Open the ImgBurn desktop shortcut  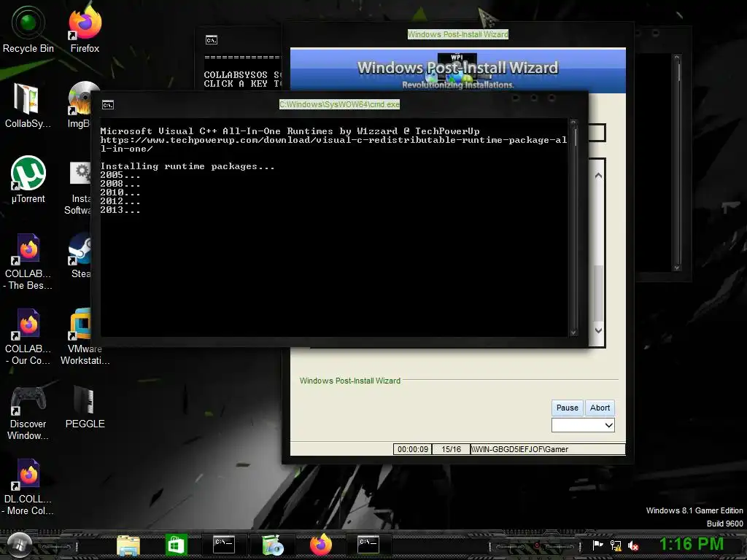click(x=79, y=105)
